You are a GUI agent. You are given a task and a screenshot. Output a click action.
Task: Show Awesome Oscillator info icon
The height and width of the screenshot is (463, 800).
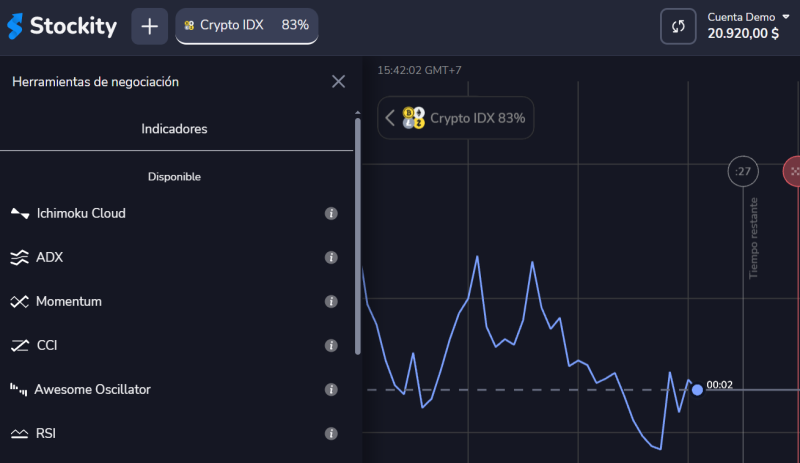coord(331,390)
